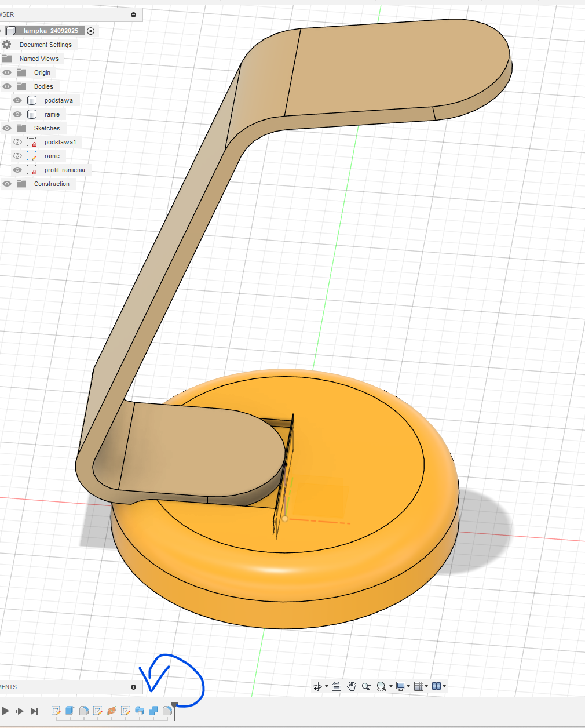
Task: Play the timeline
Action: (5, 711)
